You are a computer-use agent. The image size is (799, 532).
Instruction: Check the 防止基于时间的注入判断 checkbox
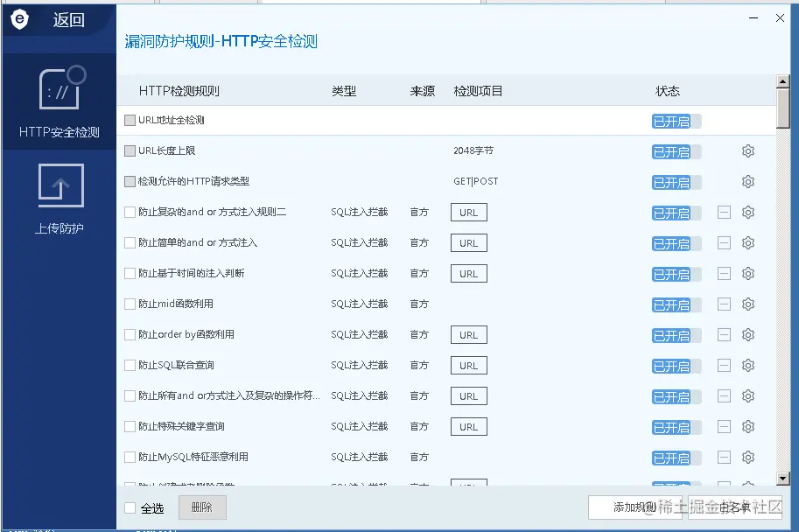(x=130, y=273)
